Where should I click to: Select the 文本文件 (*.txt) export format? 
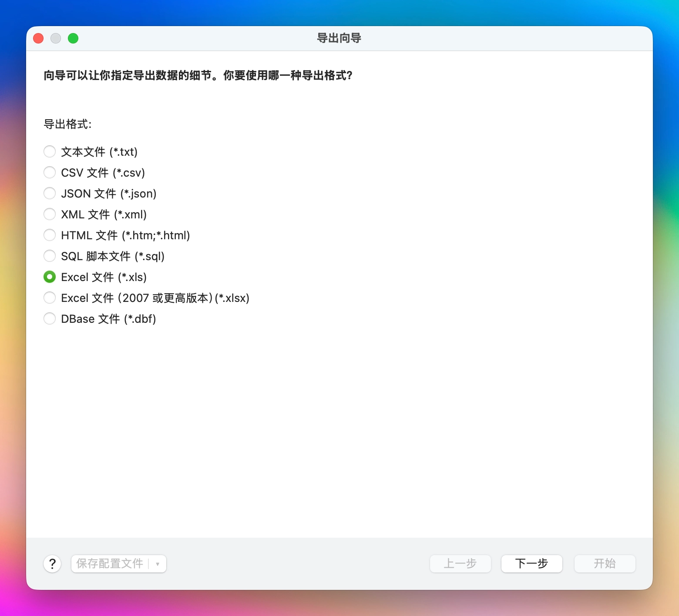click(x=50, y=151)
